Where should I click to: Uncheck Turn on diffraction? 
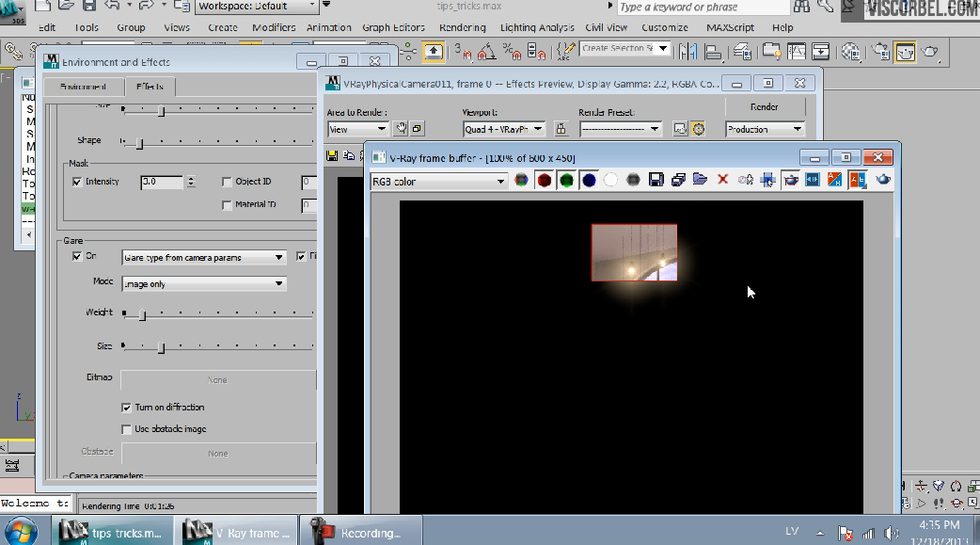126,408
